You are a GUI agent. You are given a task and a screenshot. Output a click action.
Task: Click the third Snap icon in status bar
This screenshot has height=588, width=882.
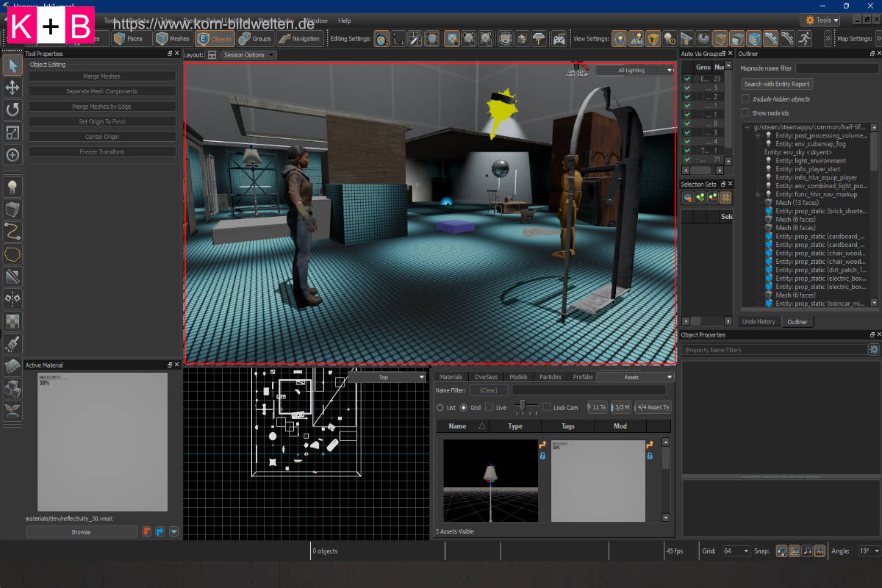pyautogui.click(x=808, y=551)
